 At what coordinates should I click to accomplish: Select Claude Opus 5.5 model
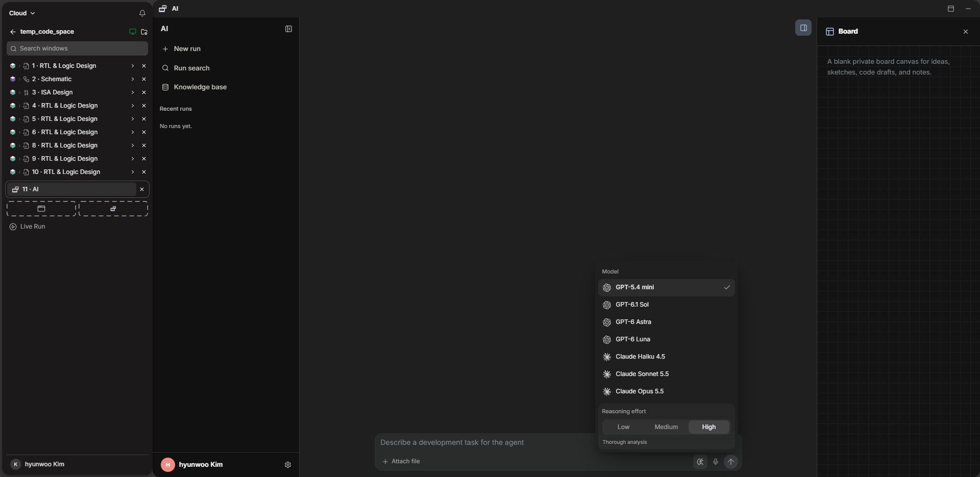point(666,392)
